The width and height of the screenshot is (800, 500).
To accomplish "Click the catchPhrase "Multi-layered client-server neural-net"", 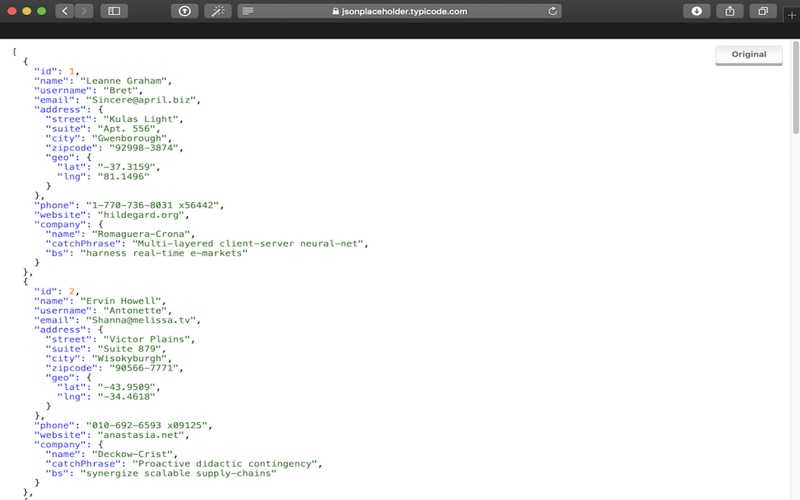I will click(x=248, y=243).
